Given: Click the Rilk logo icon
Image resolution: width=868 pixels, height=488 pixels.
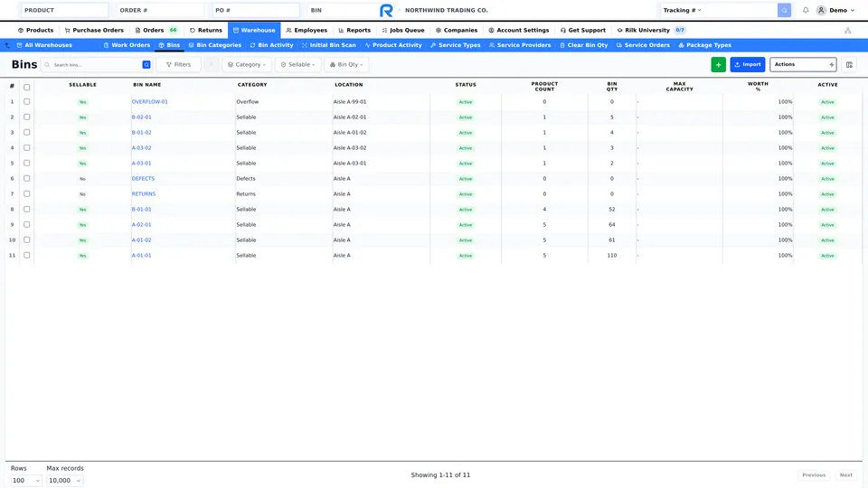Looking at the screenshot, I should [x=386, y=10].
